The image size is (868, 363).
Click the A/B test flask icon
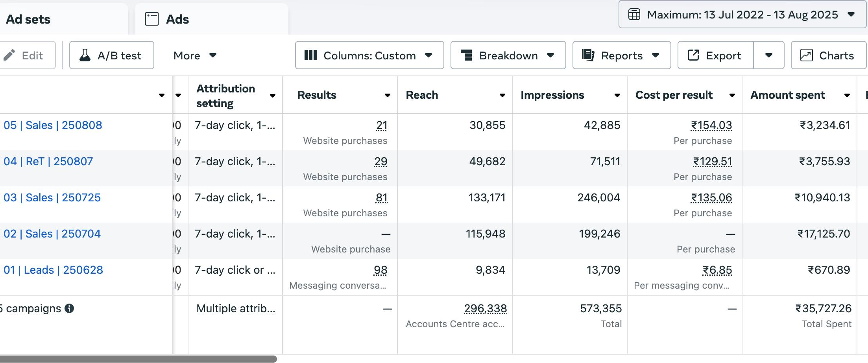point(85,55)
